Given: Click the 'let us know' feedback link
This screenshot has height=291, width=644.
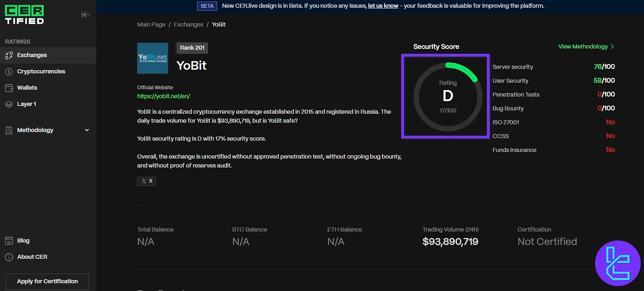Looking at the screenshot, I should point(383,6).
